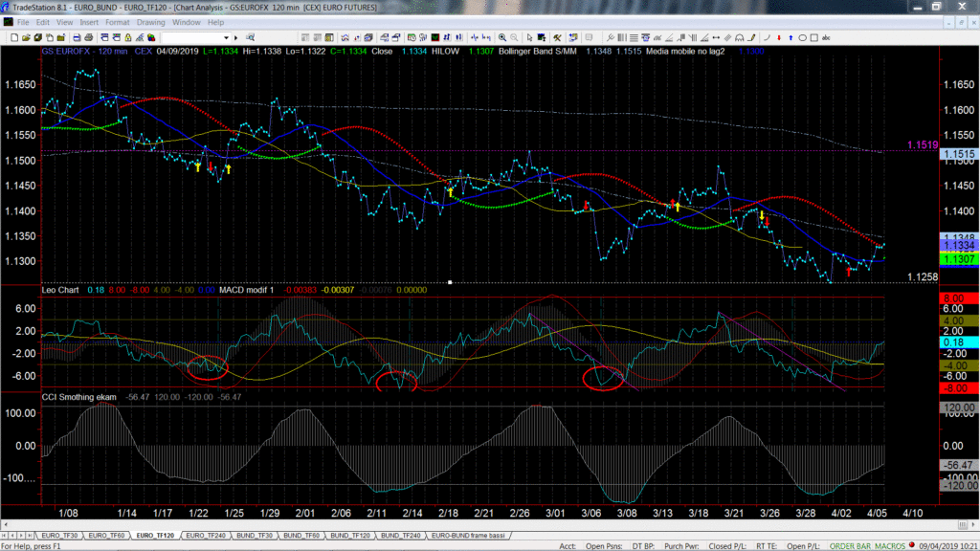Click the horizontal scrollbar right arrow under the chart

click(x=973, y=525)
